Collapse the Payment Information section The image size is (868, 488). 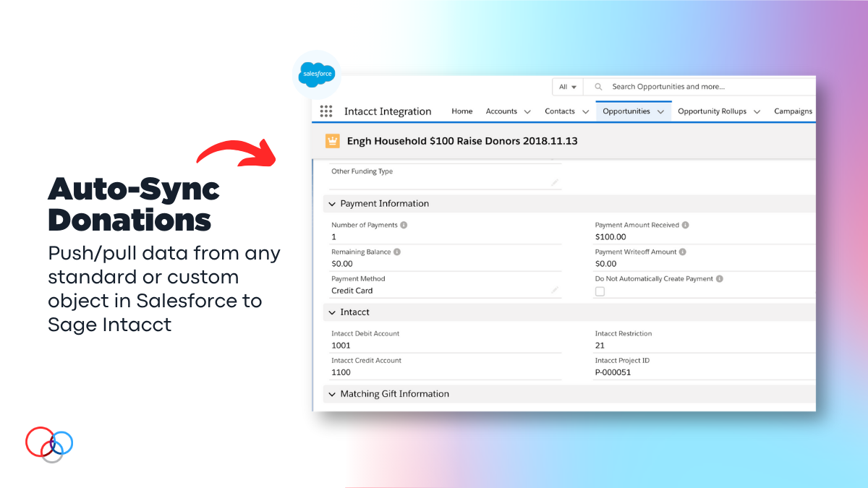332,204
